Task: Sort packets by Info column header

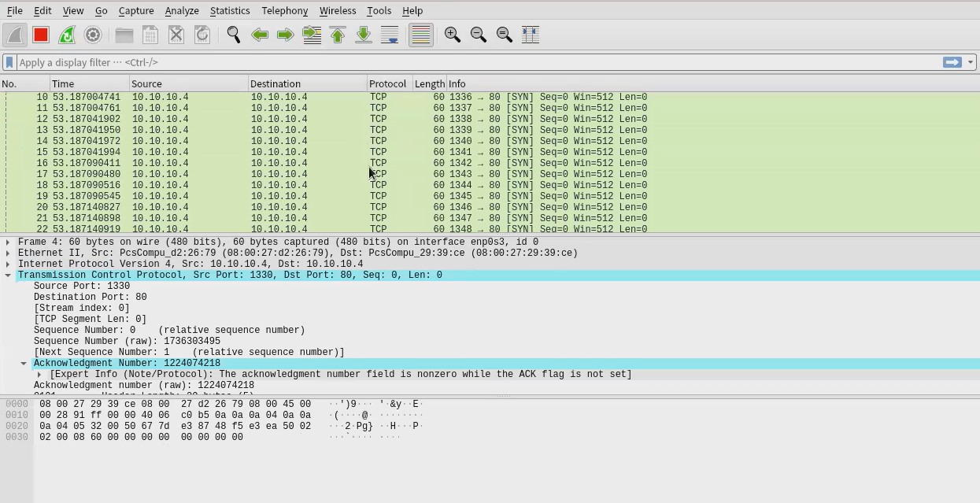Action: pyautogui.click(x=713, y=83)
